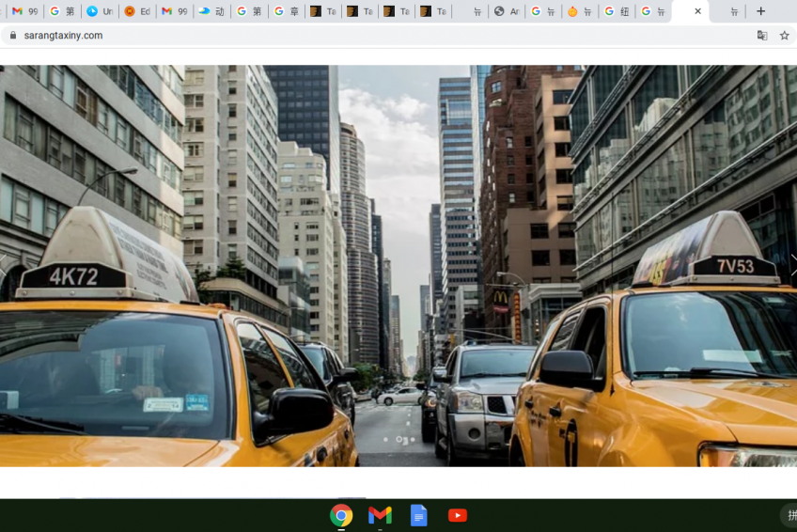Click the bookmark star icon
Viewport: 797px width, 532px height.
tap(784, 36)
